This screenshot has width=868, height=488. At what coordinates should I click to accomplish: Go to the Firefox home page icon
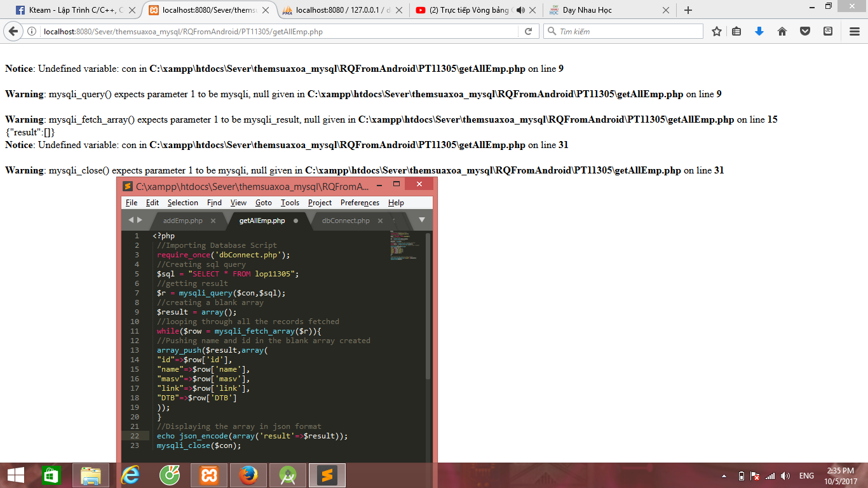point(782,31)
